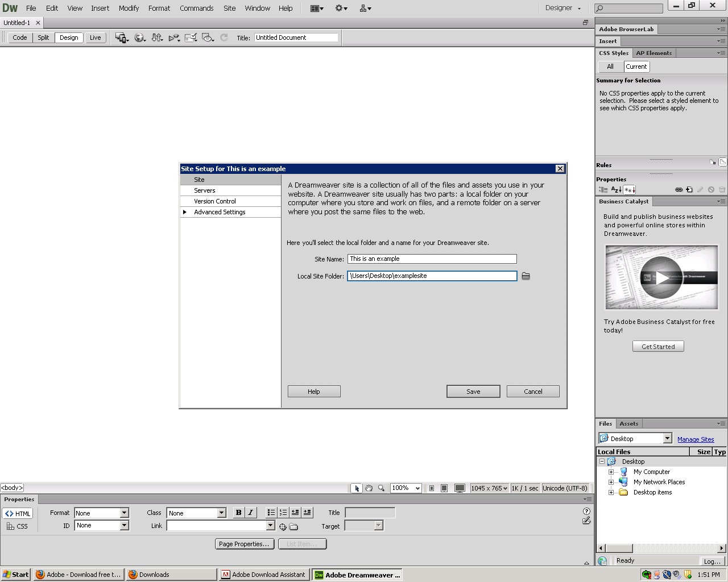728x582 pixels.
Task: Switch to HTML mode in Properties panel
Action: [x=18, y=513]
